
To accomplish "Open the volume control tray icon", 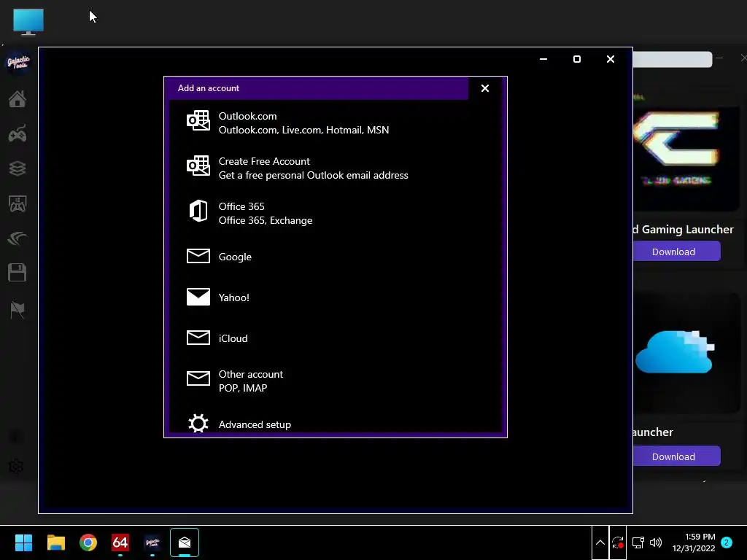I will click(x=656, y=542).
